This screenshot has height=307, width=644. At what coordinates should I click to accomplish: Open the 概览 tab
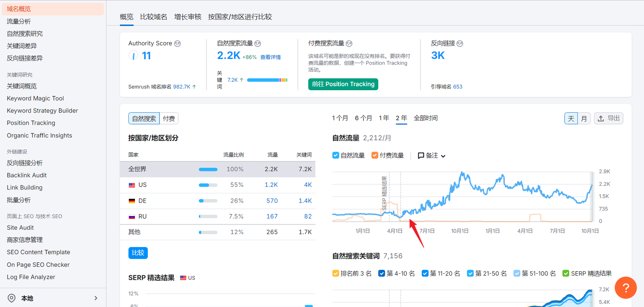coord(126,17)
